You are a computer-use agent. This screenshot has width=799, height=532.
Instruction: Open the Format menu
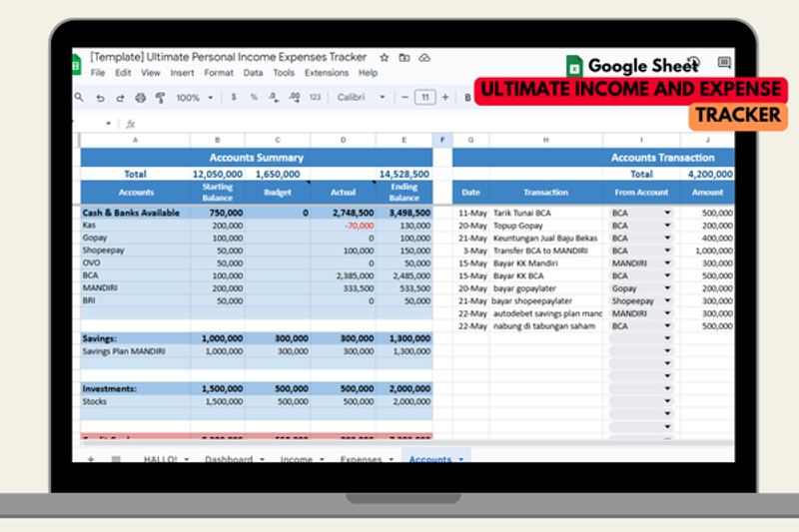(x=219, y=73)
